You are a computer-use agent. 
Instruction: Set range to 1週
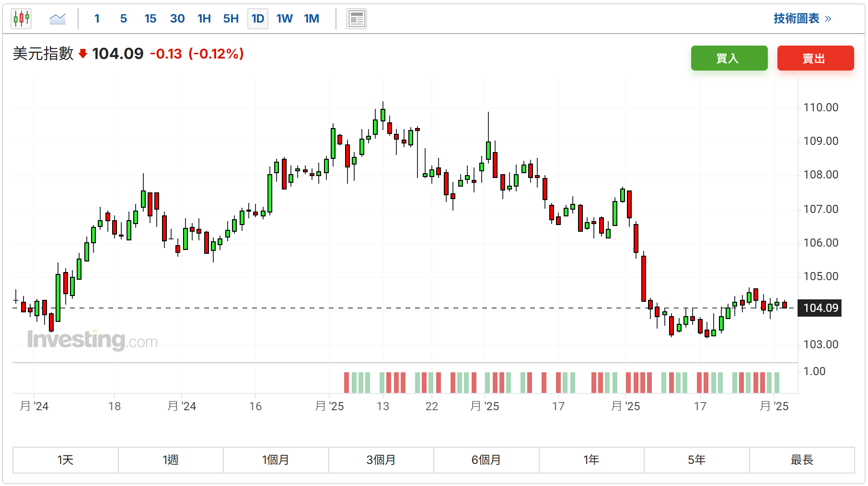click(171, 460)
